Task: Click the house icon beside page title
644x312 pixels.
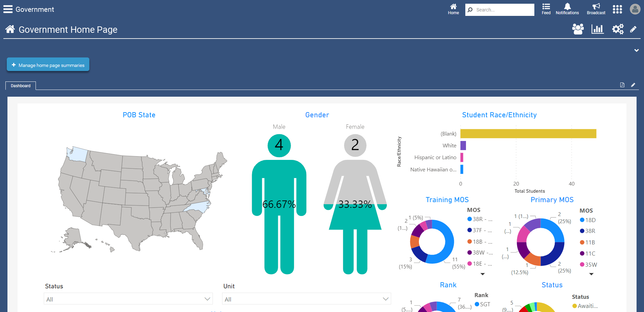Action: click(x=10, y=29)
